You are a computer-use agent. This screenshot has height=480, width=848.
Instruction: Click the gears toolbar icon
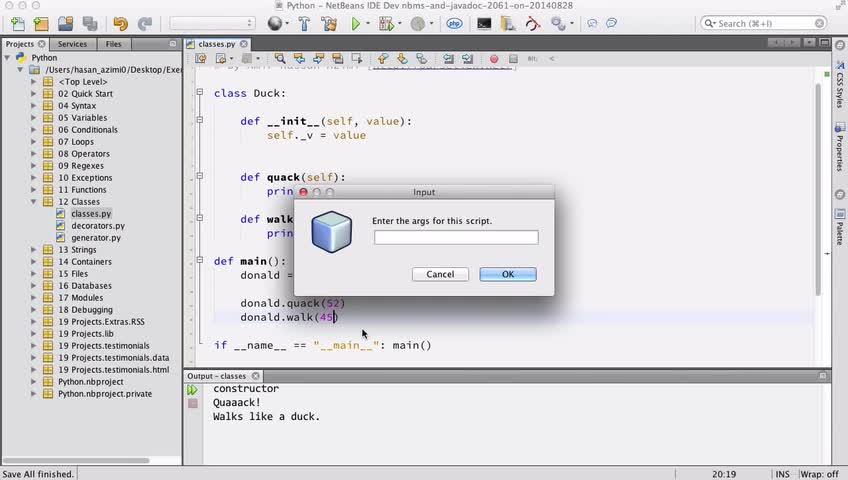(558, 23)
